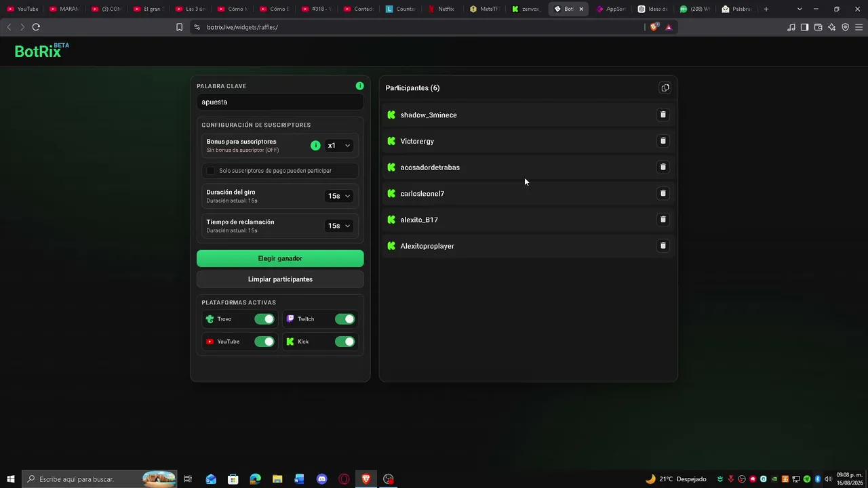Image resolution: width=868 pixels, height=488 pixels.
Task: Click the keyword input containing 'apuesta'
Action: click(x=280, y=102)
